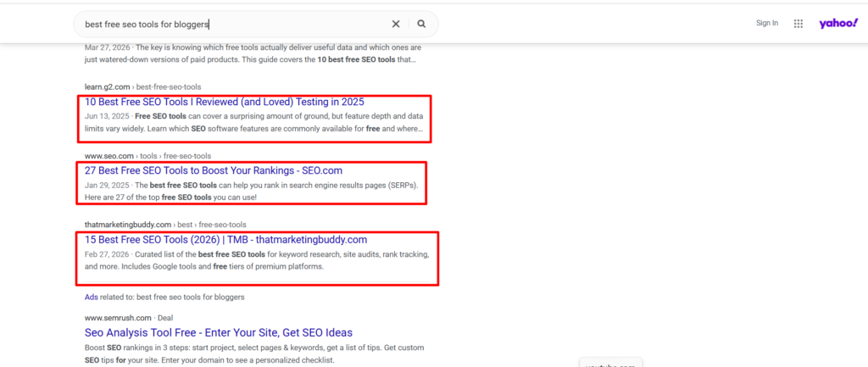Clear the search box with the X icon
This screenshot has height=367, width=868.
tap(396, 24)
